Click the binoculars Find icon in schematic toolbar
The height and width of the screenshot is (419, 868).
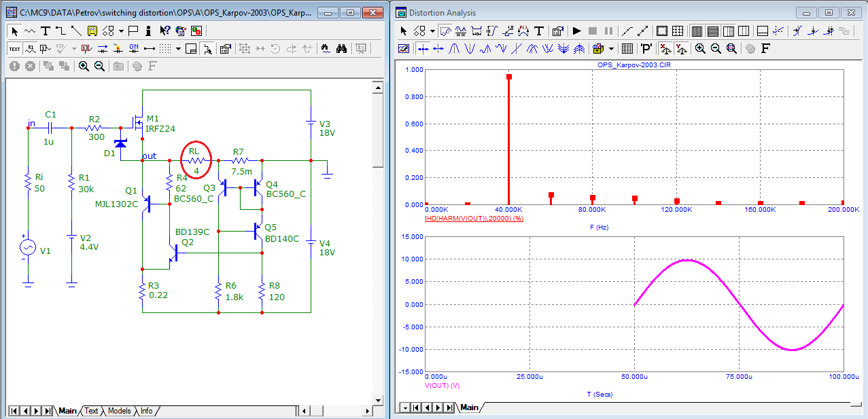point(342,48)
